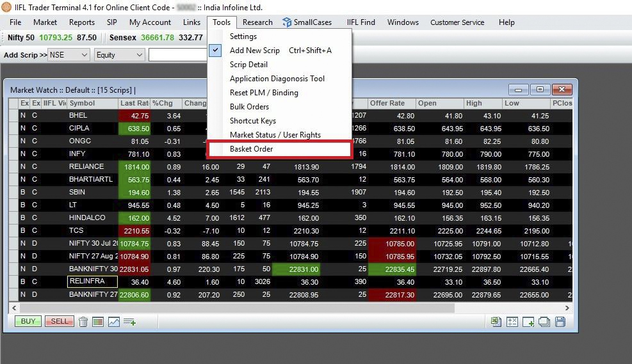Toggle the Add New Scrip checkmark

[x=216, y=50]
